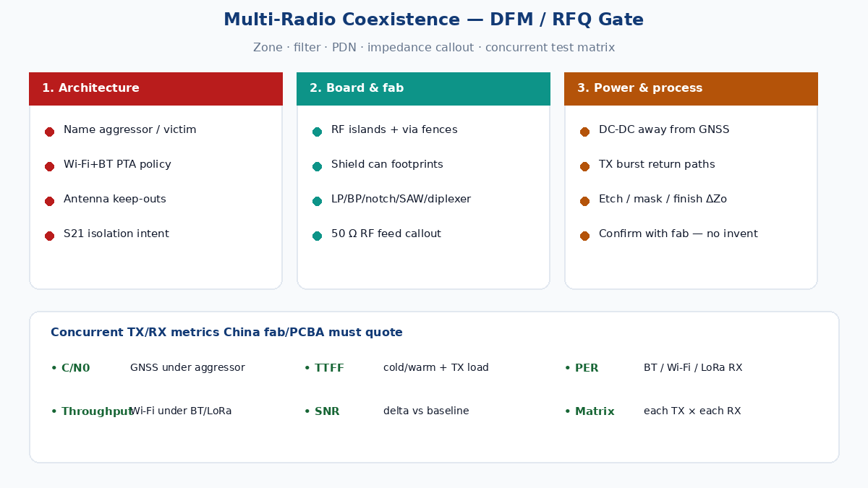
Task: Click the text Etch / mask / finish ΔZo
Action: point(663,200)
